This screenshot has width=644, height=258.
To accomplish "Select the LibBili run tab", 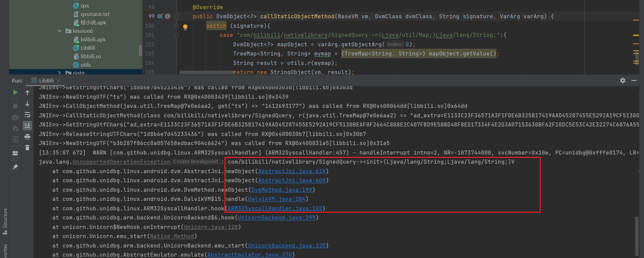I will pyautogui.click(x=46, y=80).
